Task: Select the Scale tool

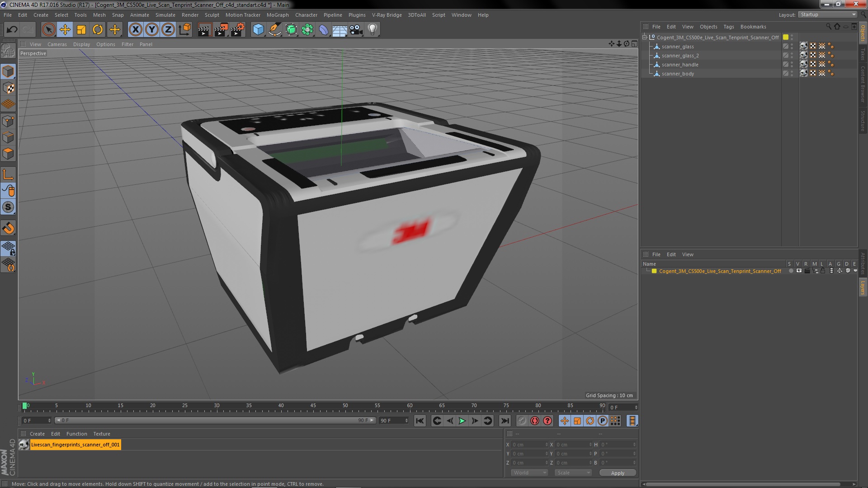Action: (x=81, y=30)
